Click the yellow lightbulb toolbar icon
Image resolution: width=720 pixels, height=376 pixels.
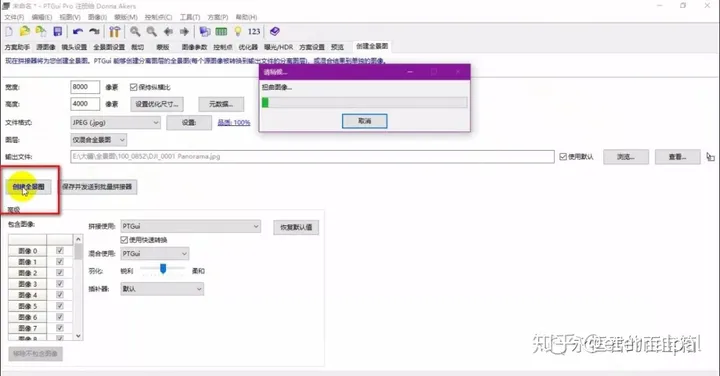[237, 31]
